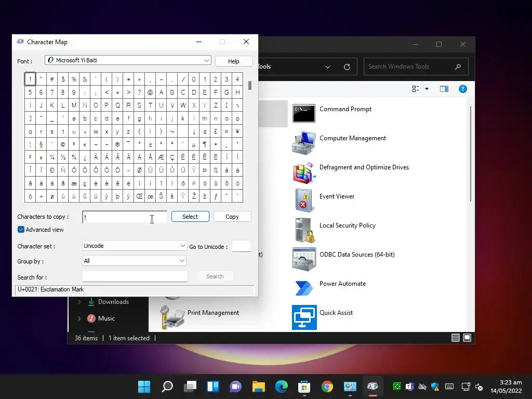Open the Computer Management icon
Viewport: 532px width, 399px height.
(x=303, y=142)
